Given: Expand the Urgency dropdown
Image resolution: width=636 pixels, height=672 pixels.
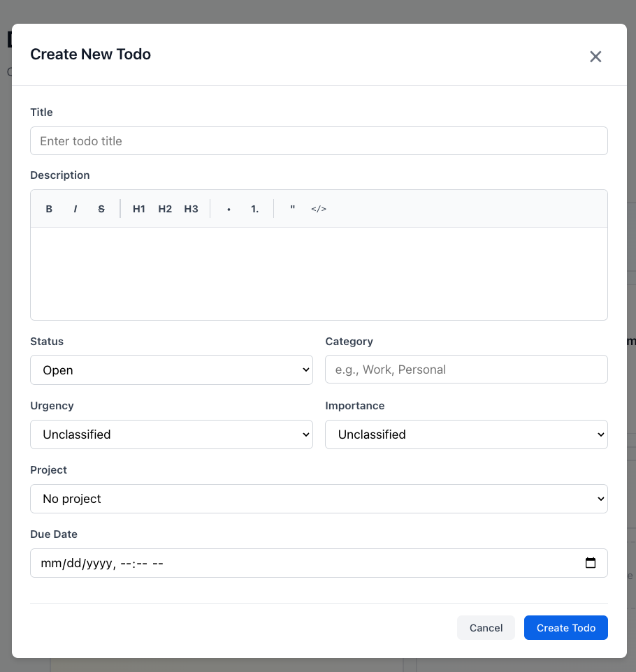Looking at the screenshot, I should 171,434.
